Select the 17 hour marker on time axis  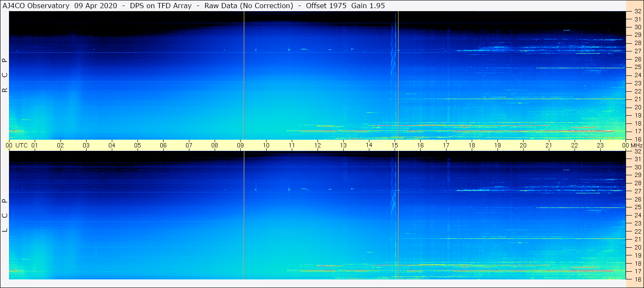(x=446, y=145)
